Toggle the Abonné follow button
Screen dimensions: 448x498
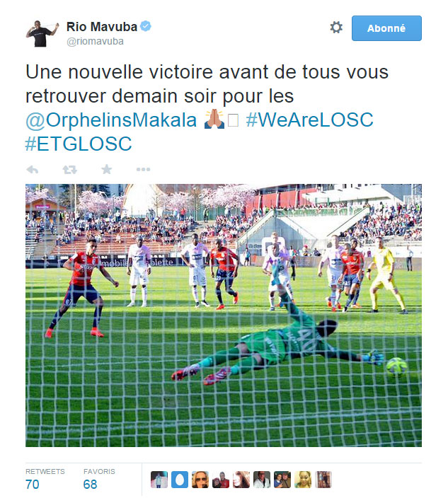click(x=386, y=28)
